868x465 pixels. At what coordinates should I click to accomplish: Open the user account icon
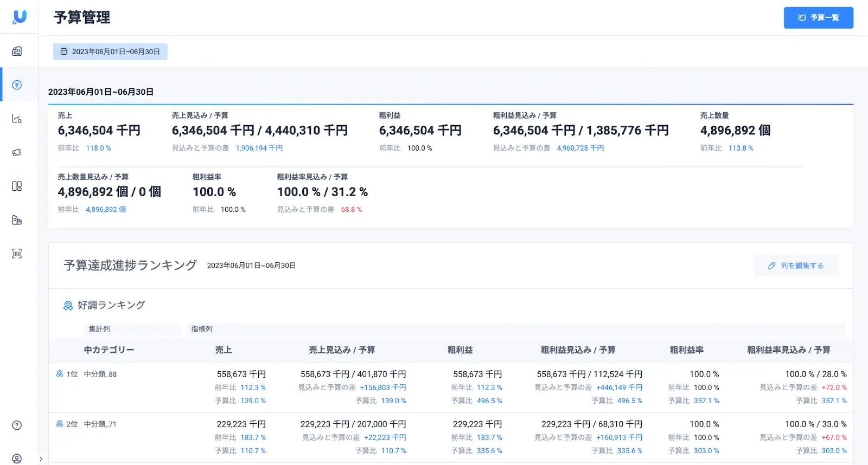click(17, 459)
